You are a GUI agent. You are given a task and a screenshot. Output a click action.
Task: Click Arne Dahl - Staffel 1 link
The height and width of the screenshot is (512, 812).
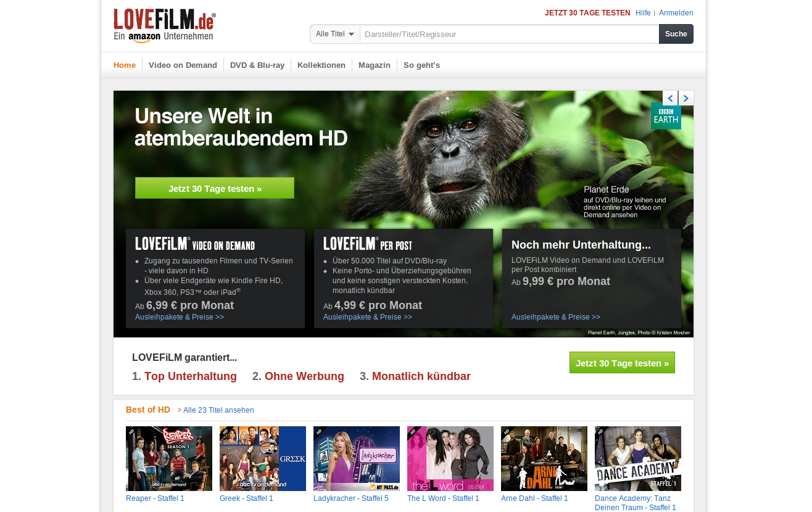tap(534, 498)
